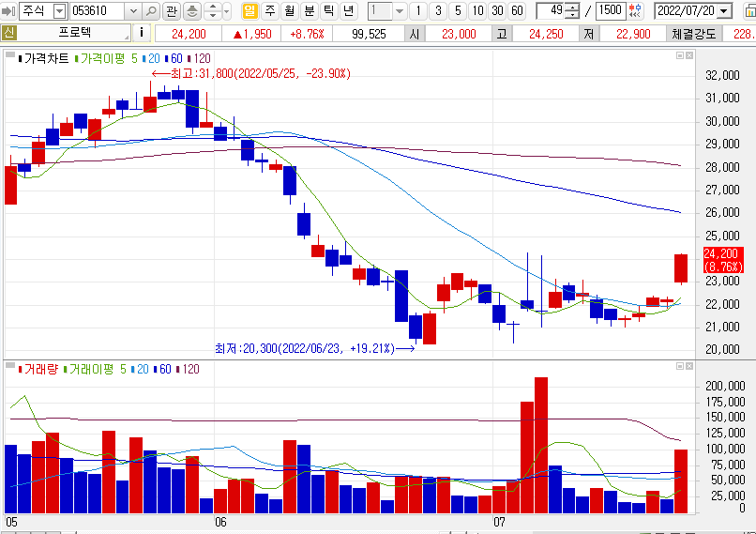
Task: Click the high price 24,250 value
Action: (x=546, y=34)
